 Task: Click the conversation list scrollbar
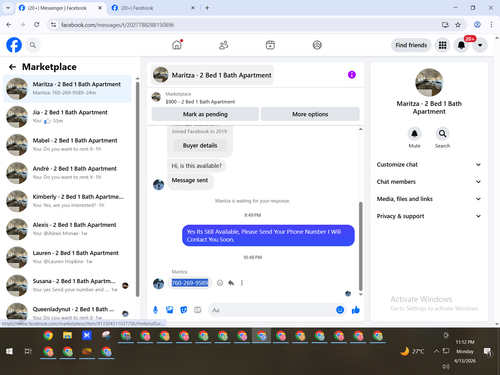pos(137,189)
